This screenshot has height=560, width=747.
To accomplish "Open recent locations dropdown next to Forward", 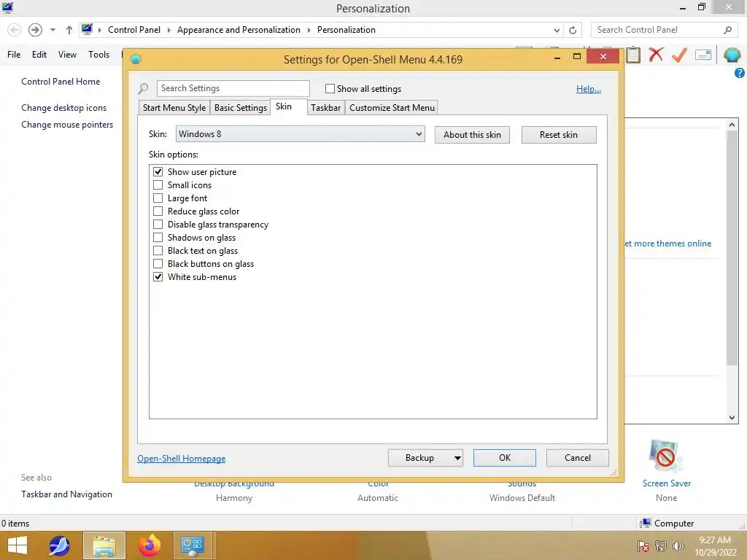I will tap(53, 30).
